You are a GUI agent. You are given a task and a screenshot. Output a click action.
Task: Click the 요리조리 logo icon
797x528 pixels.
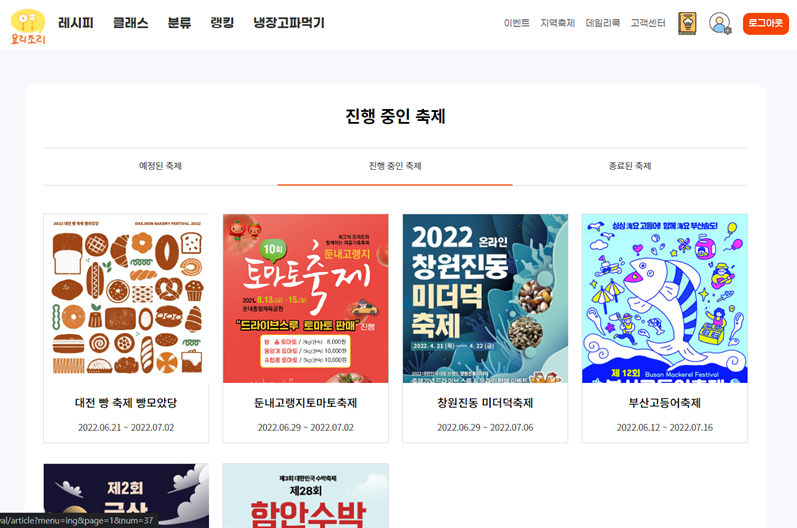tap(28, 26)
